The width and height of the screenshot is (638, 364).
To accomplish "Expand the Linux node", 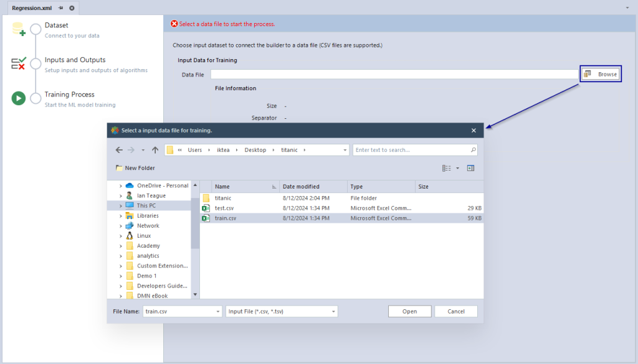I will pos(121,236).
